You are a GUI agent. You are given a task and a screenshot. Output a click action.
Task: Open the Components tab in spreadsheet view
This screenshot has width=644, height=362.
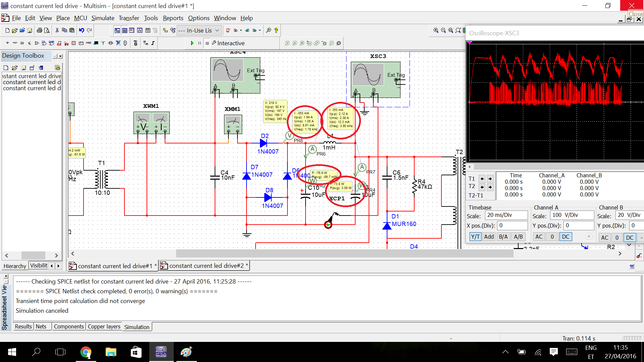pos(69,327)
